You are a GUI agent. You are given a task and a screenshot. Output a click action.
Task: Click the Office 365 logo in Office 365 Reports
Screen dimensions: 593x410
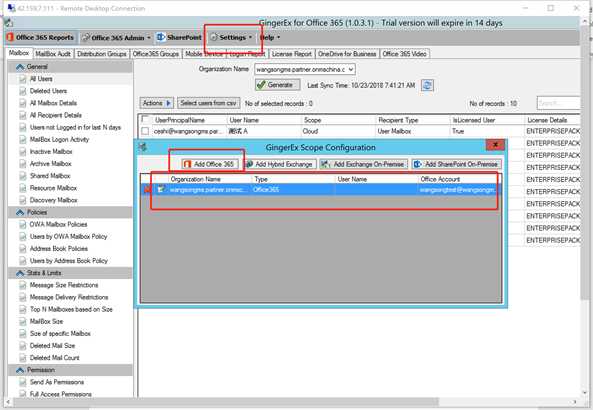pyautogui.click(x=10, y=37)
